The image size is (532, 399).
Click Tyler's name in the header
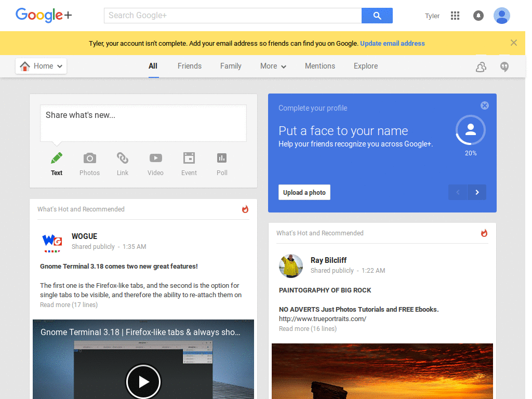432,16
